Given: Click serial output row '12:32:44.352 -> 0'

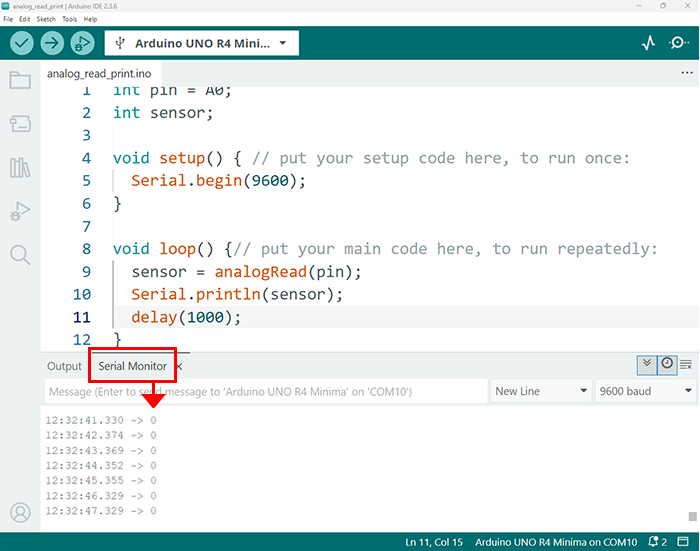Looking at the screenshot, I should coord(101,466).
